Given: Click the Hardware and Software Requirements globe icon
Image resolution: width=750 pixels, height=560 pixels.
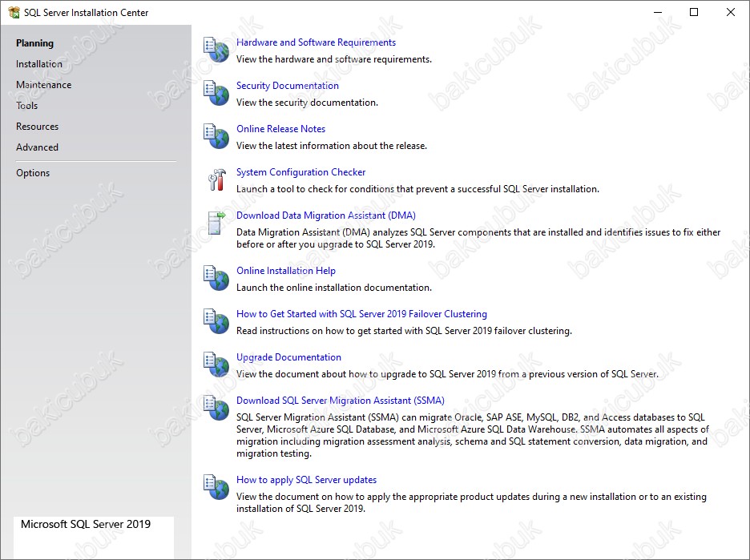Looking at the screenshot, I should 216,50.
